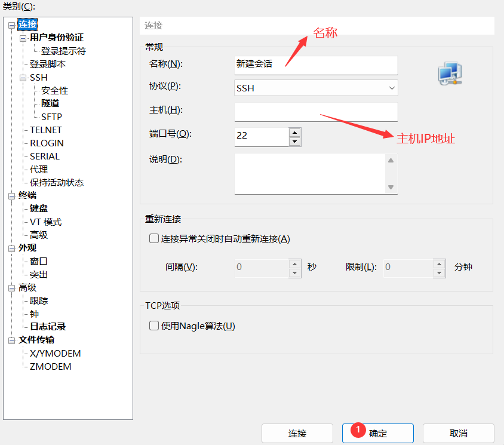Open the 键盘 settings item
The width and height of the screenshot is (504, 445).
pos(39,208)
